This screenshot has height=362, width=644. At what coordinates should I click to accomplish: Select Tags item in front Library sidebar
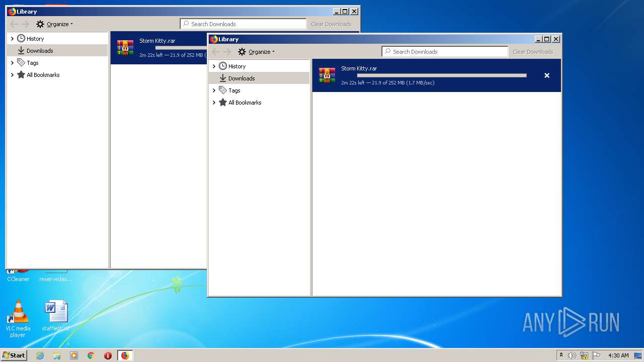coord(234,90)
